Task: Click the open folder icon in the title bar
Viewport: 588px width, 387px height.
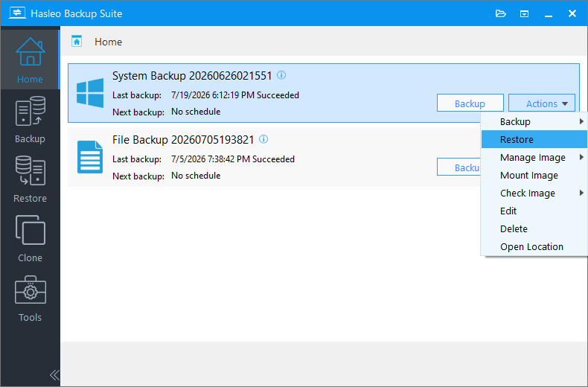Action: tap(501, 14)
